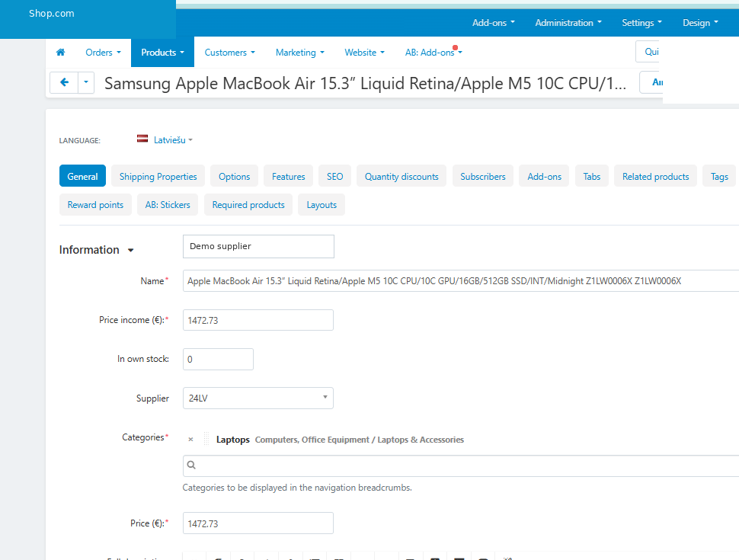
Task: Open dropdown caret next to back arrow
Action: tap(86, 82)
